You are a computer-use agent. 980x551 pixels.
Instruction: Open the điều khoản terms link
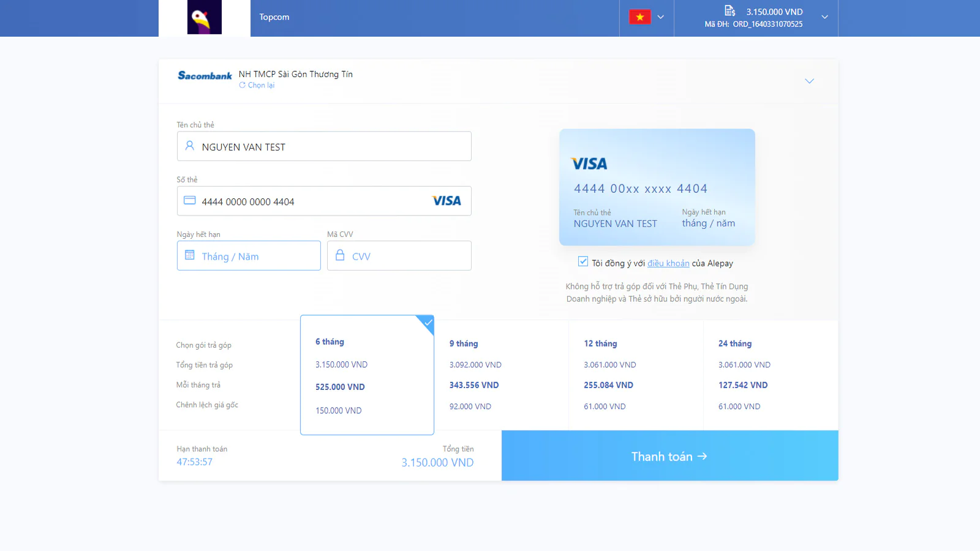(x=668, y=263)
